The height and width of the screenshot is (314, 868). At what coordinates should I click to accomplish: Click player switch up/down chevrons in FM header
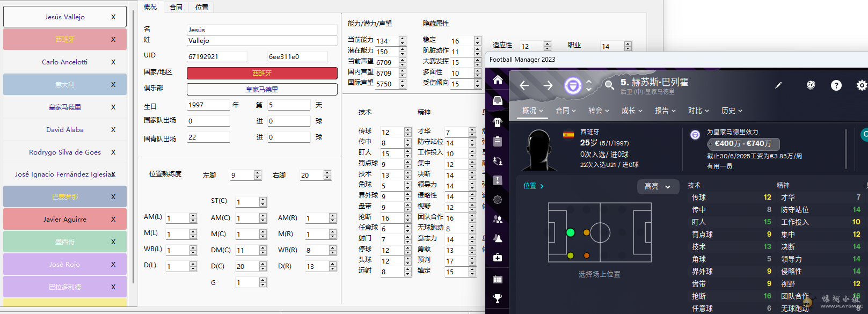589,85
